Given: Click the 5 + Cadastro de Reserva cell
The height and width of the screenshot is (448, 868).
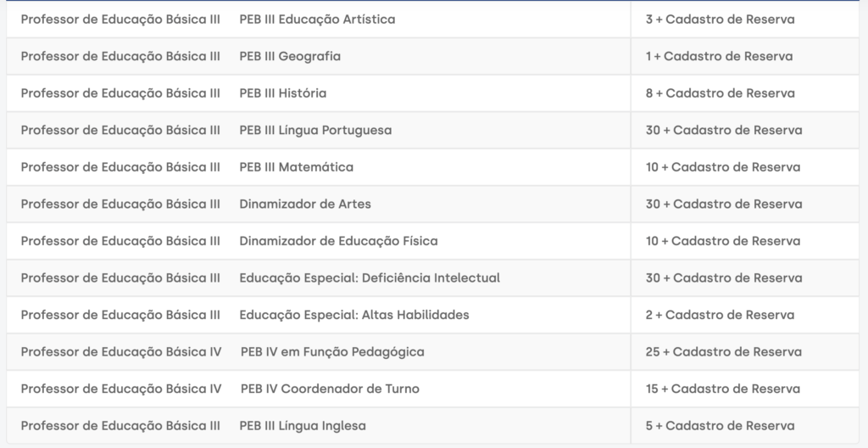Looking at the screenshot, I should coord(720,426).
